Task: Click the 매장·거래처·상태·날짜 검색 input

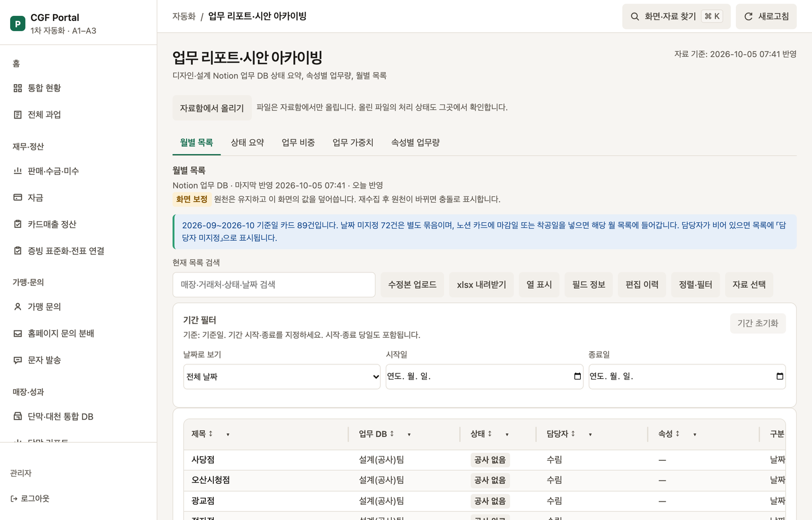Action: pos(274,285)
